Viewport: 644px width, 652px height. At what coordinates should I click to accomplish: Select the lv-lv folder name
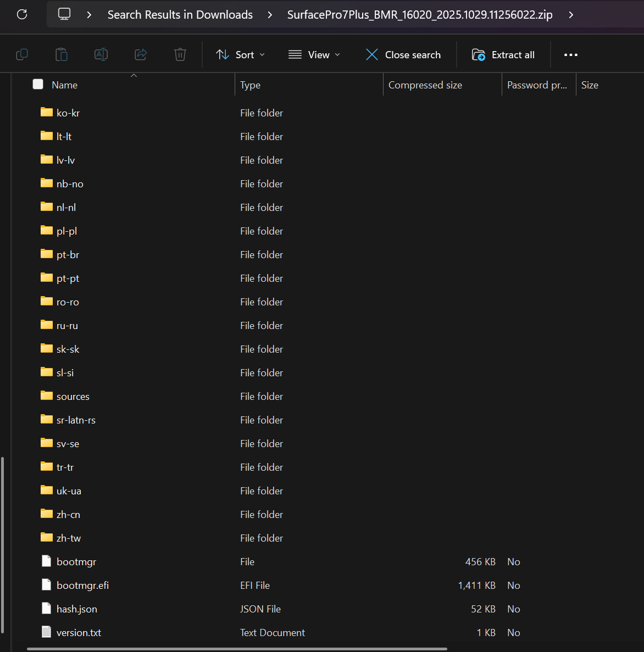click(x=66, y=160)
